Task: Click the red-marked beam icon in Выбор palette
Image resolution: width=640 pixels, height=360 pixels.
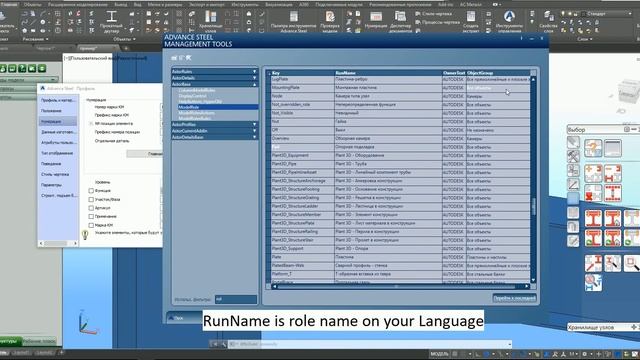Action: coord(593,193)
